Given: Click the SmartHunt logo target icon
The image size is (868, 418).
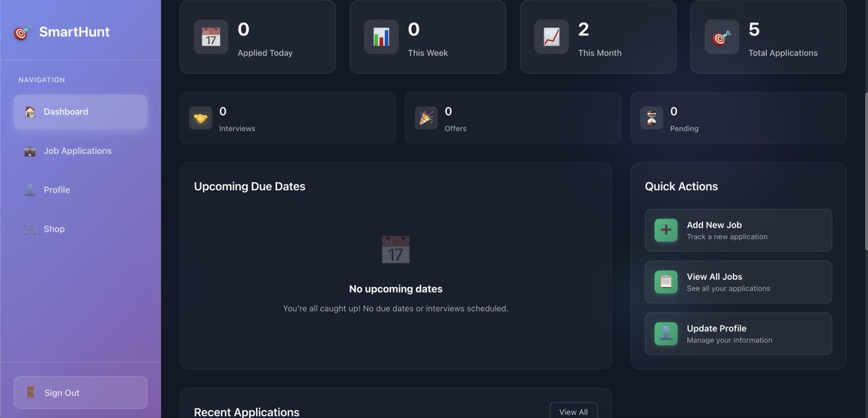Looking at the screenshot, I should [21, 32].
